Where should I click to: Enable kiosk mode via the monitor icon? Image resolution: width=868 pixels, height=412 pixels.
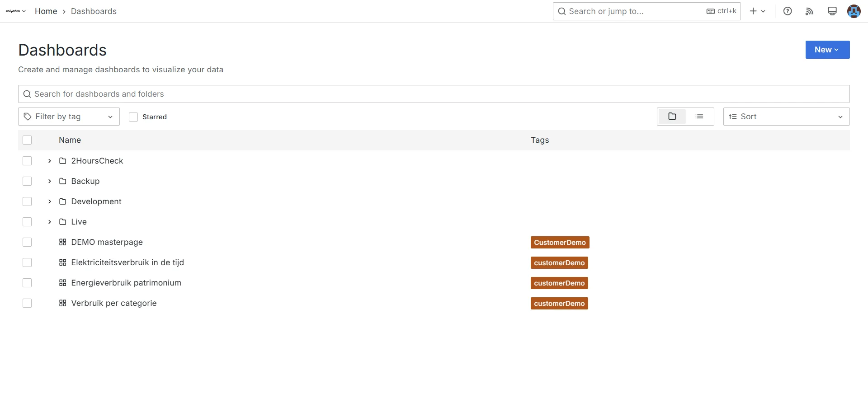(832, 11)
